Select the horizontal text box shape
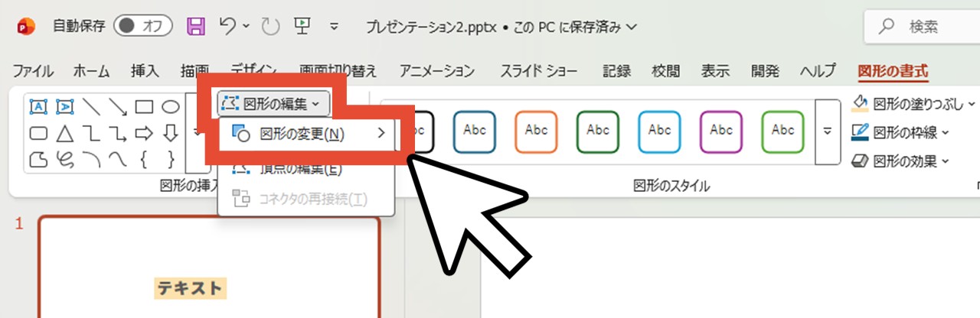The width and height of the screenshot is (980, 318). [x=38, y=107]
